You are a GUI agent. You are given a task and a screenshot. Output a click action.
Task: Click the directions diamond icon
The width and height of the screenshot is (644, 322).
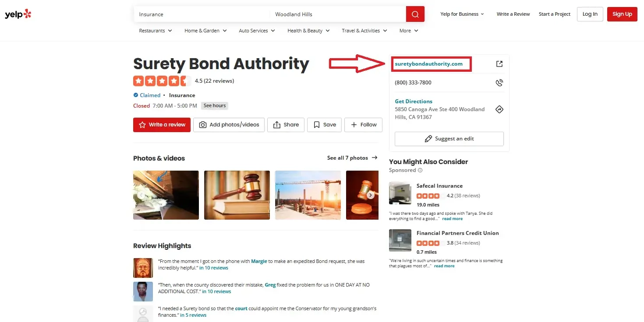(499, 109)
